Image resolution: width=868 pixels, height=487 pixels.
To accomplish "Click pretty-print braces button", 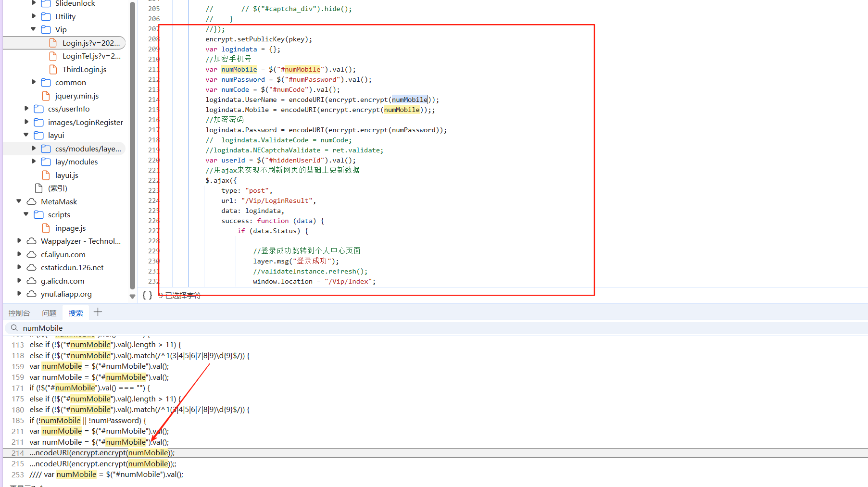I will tap(147, 295).
